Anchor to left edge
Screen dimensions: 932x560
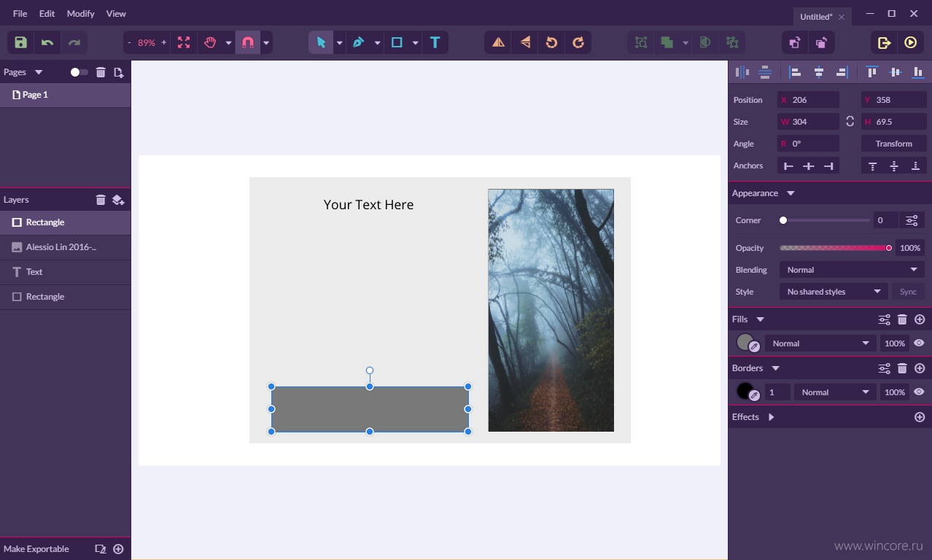point(788,166)
